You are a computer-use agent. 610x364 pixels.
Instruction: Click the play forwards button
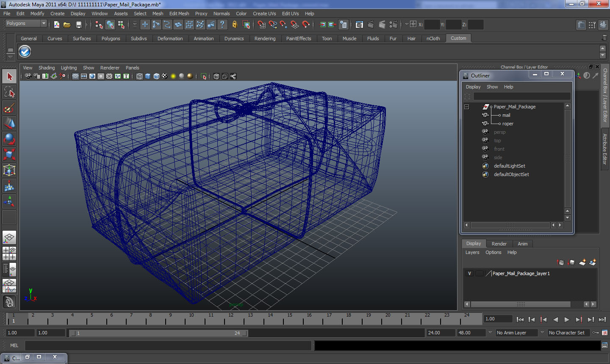(x=567, y=320)
